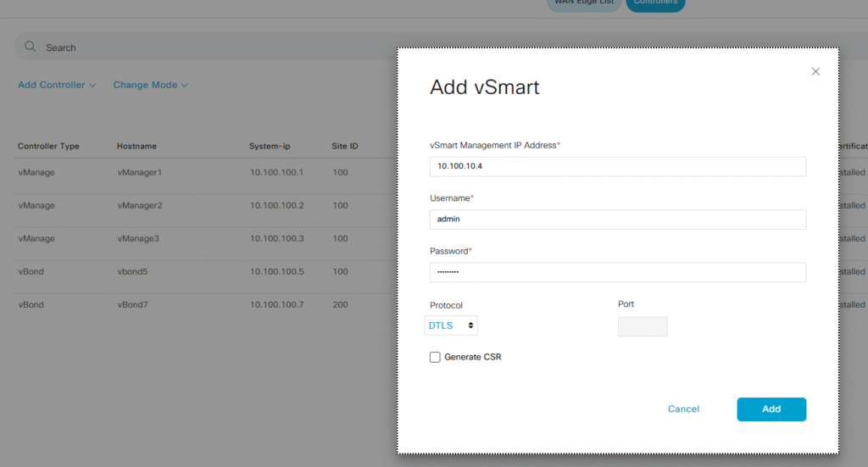Select the vBond7 hostname row
Viewport: 868px width, 467px height.
[x=132, y=304]
